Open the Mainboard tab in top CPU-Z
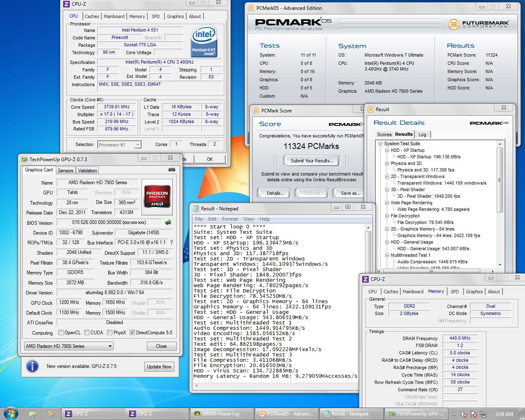 click(114, 16)
